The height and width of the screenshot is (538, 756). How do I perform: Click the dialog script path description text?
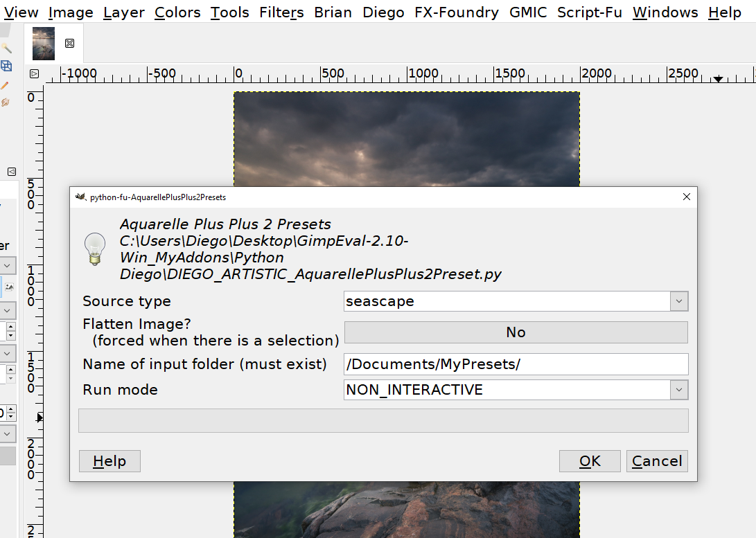click(x=310, y=249)
